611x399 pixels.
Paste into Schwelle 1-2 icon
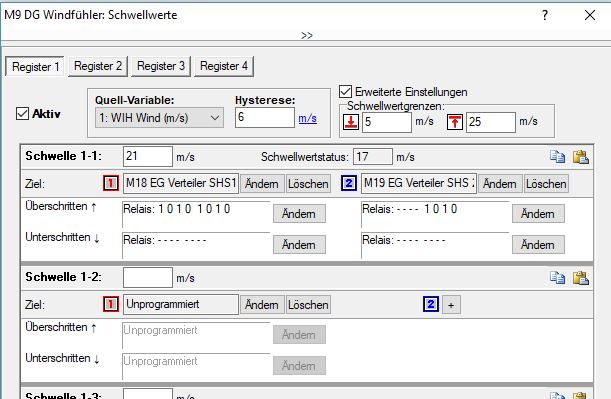581,277
